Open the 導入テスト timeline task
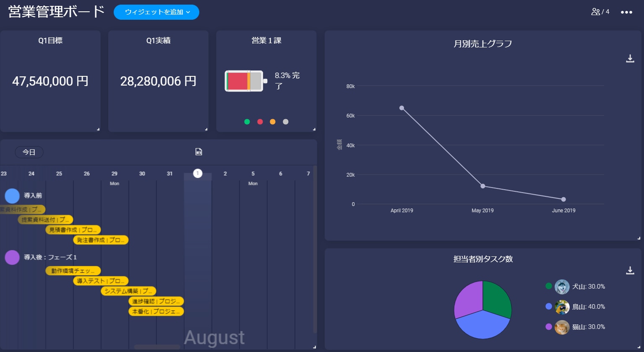Image resolution: width=644 pixels, height=352 pixels. 101,281
